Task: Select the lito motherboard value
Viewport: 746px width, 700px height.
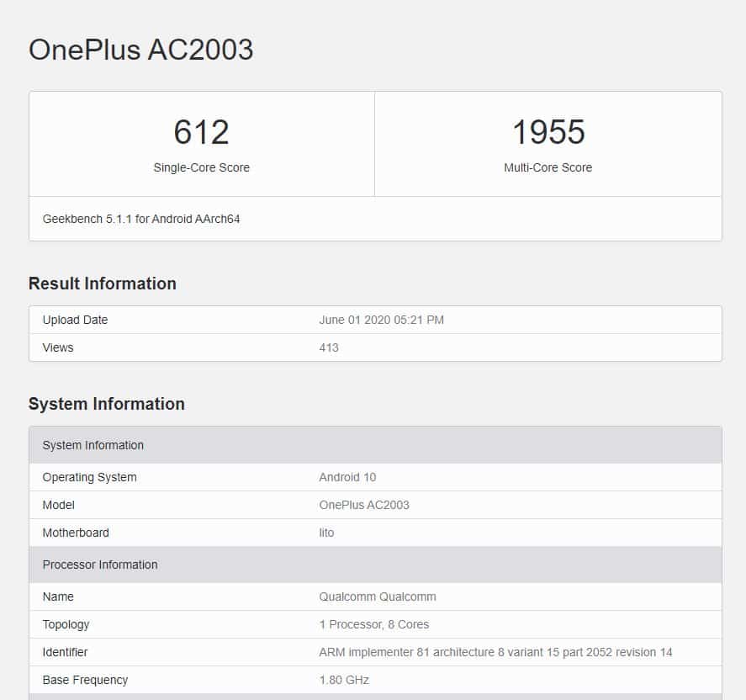Action: 326,533
